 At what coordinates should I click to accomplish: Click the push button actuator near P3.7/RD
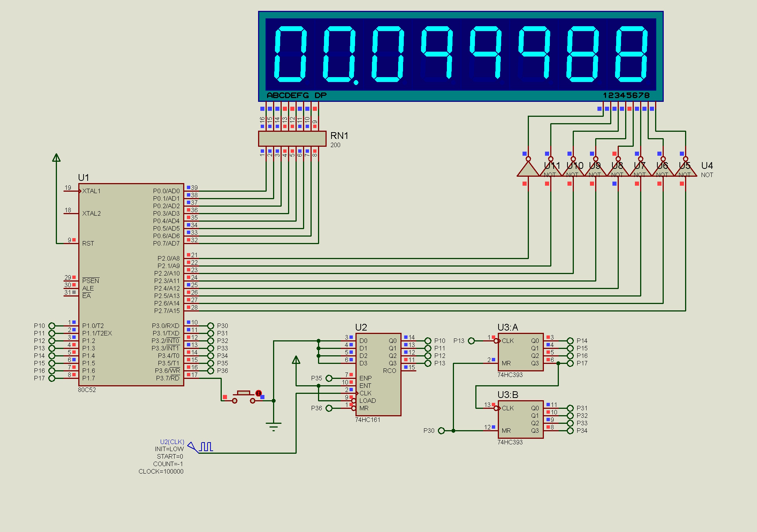(243, 393)
